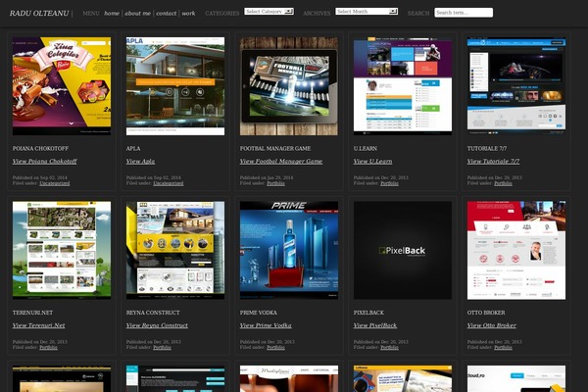
Task: Open the home menu link
Action: tap(112, 13)
